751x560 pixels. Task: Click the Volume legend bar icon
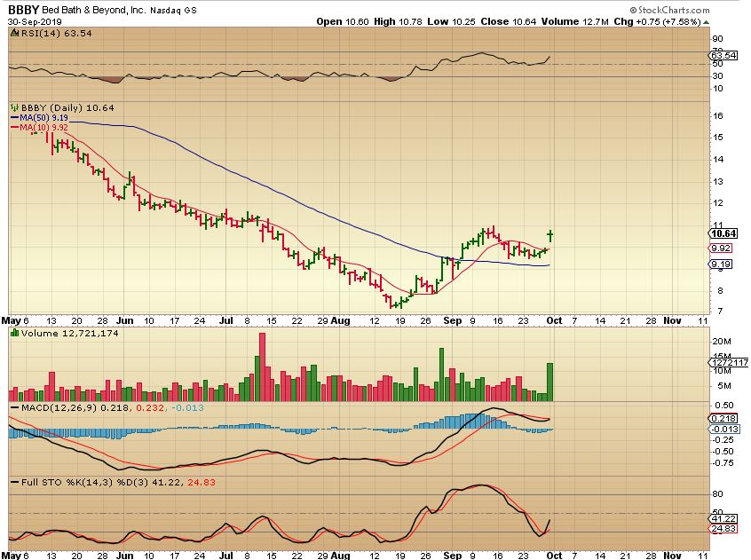coord(13,333)
